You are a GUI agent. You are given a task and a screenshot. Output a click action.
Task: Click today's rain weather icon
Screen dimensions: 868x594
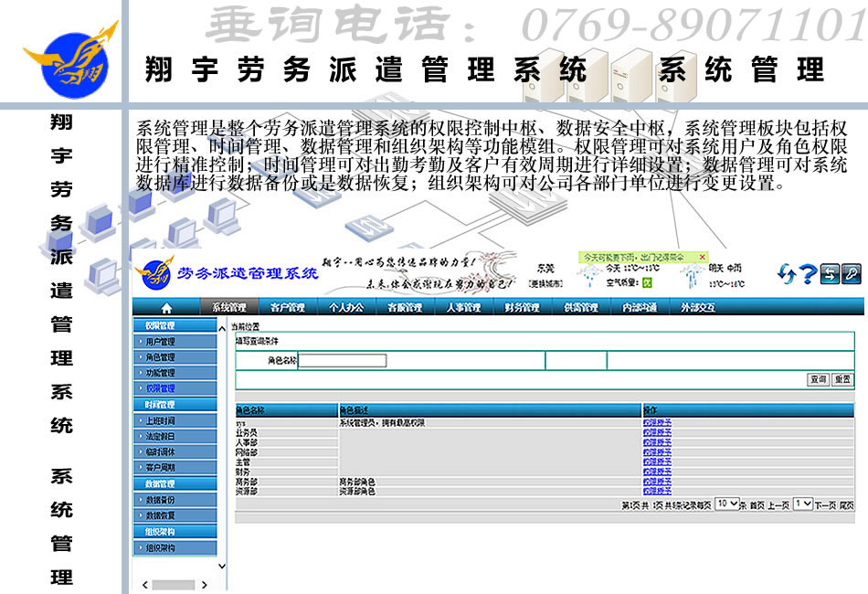point(589,275)
